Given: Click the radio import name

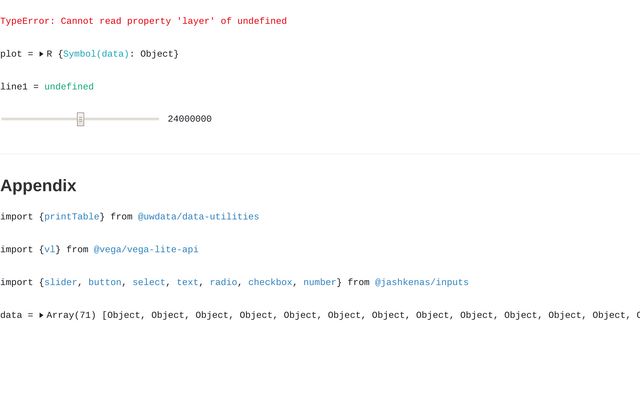Looking at the screenshot, I should tap(223, 282).
